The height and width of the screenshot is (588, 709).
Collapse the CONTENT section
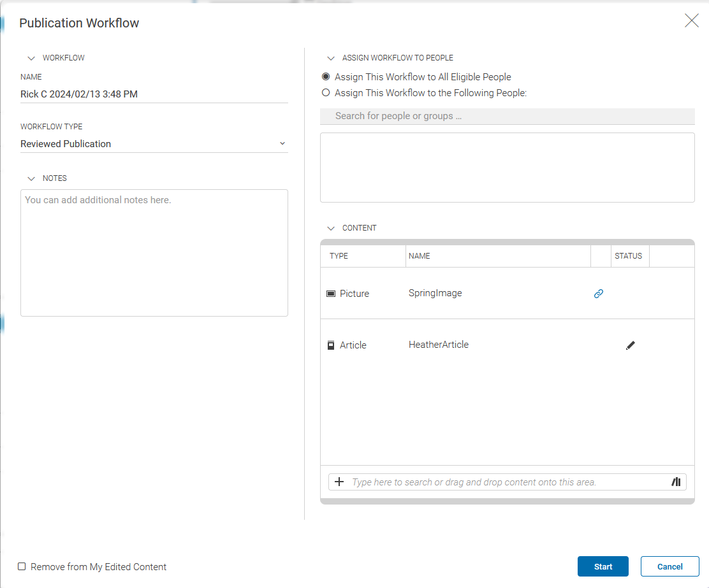(x=331, y=228)
